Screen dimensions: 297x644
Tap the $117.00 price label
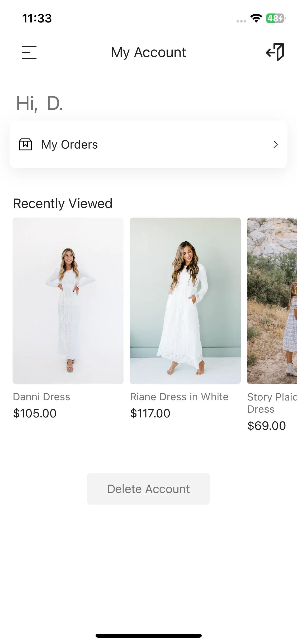pos(150,413)
